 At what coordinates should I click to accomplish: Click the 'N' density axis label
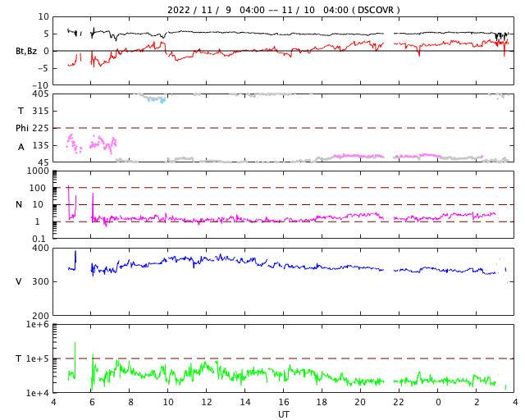[x=19, y=204]
